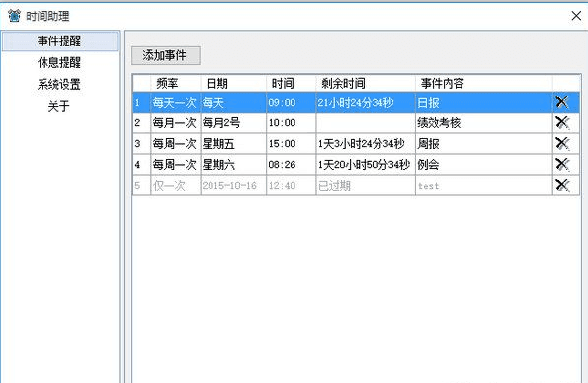Click the 10:00 time cell
588x383 pixels.
(291, 123)
